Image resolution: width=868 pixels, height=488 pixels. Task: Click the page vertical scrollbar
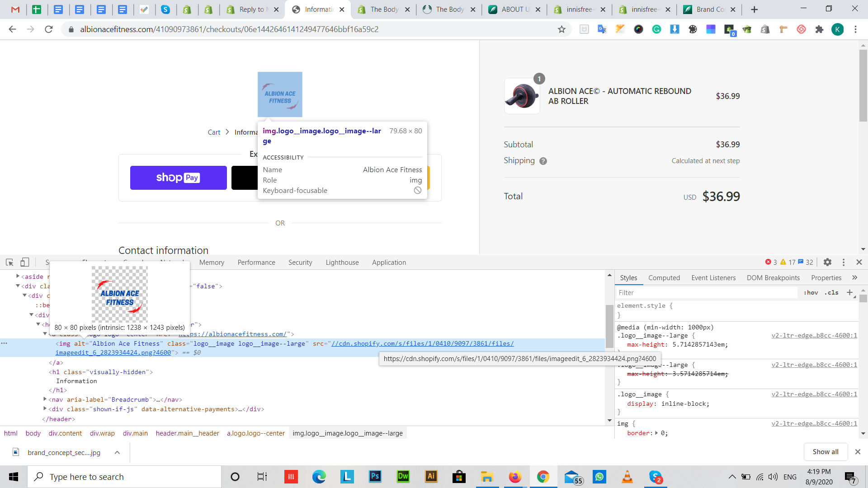pyautogui.click(x=863, y=86)
